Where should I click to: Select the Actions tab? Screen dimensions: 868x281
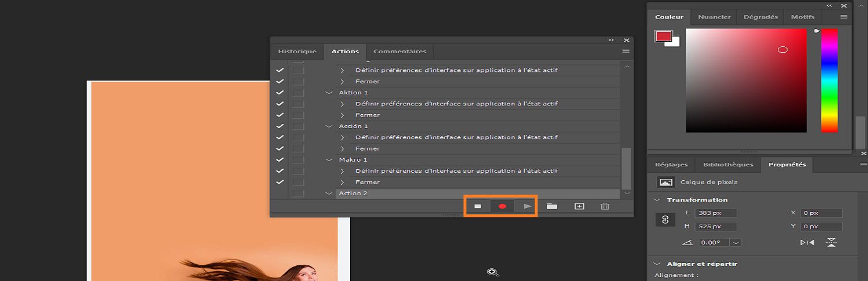point(345,52)
